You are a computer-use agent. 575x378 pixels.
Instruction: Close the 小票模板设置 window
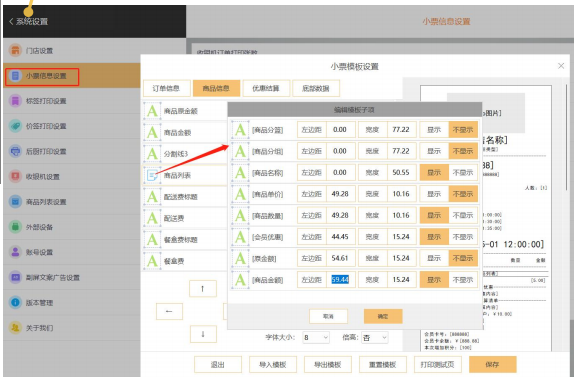pos(561,66)
